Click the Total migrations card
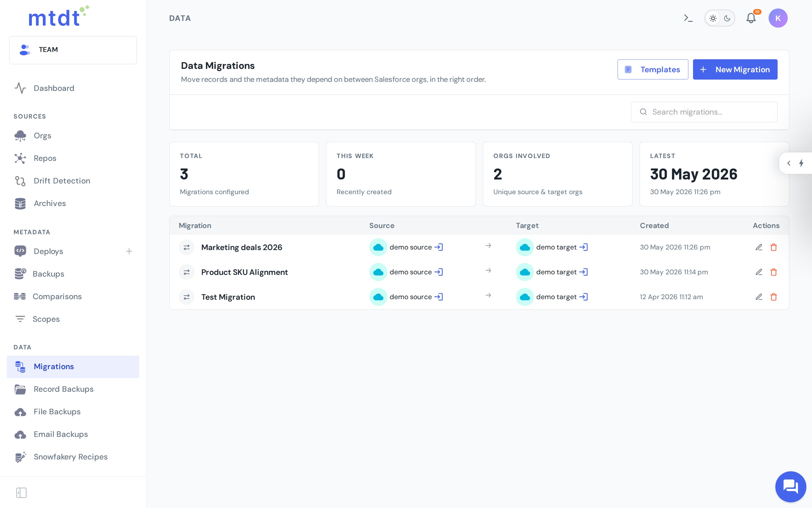The height and width of the screenshot is (508, 812). click(x=244, y=174)
